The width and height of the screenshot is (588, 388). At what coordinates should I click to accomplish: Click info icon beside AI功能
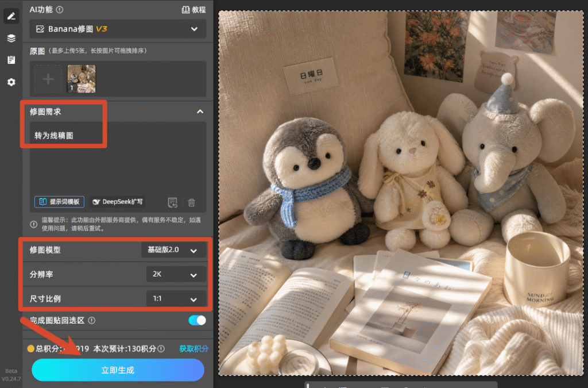click(60, 10)
